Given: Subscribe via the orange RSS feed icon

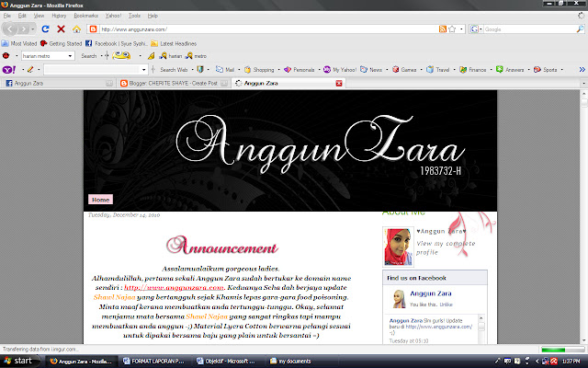Looking at the screenshot, I should pyautogui.click(x=443, y=29).
